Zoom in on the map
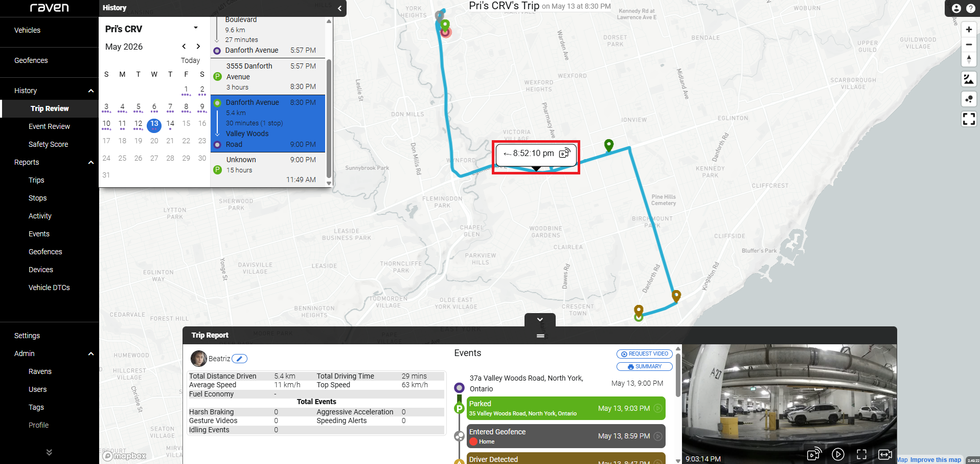 click(x=969, y=30)
